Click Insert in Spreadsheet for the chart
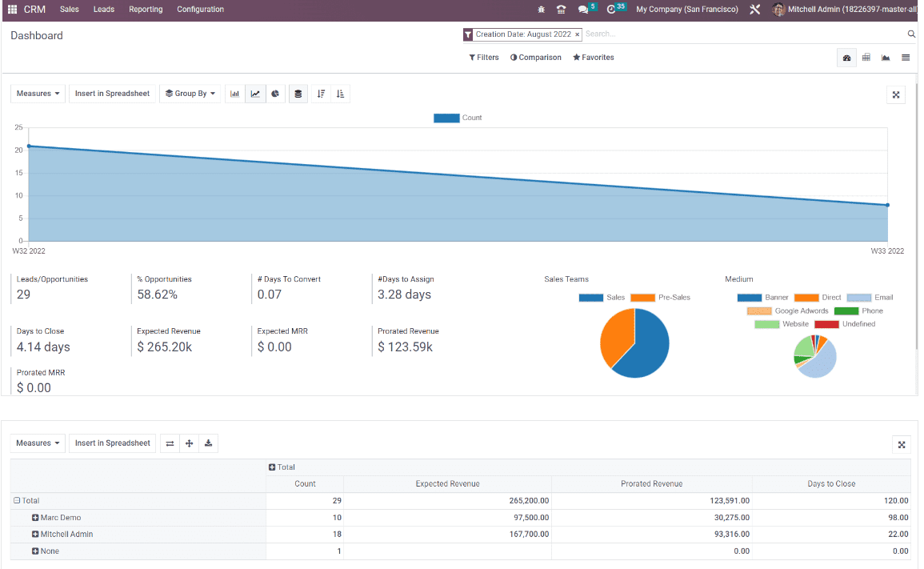Screen dimensions: 924x569 pyautogui.click(x=112, y=94)
